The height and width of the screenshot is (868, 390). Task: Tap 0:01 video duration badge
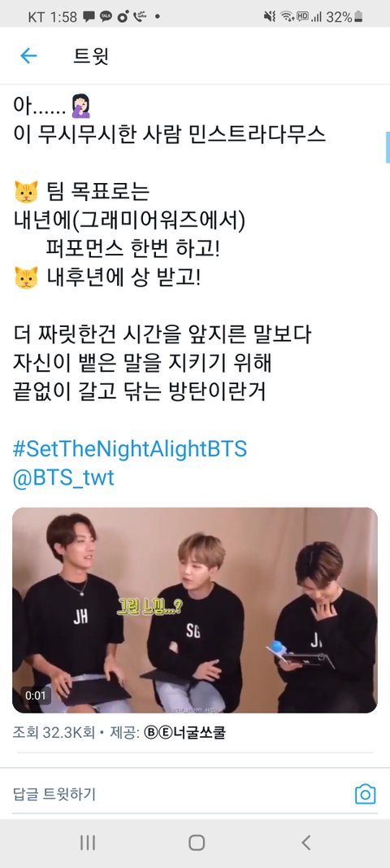[x=36, y=696]
